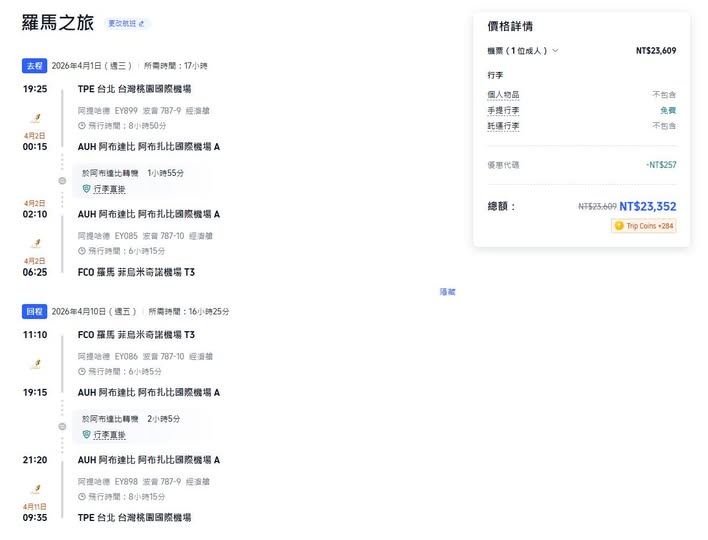The height and width of the screenshot is (540, 708).
Task: Click the shield icon in the 1小時55分 layover
Action: (86, 188)
